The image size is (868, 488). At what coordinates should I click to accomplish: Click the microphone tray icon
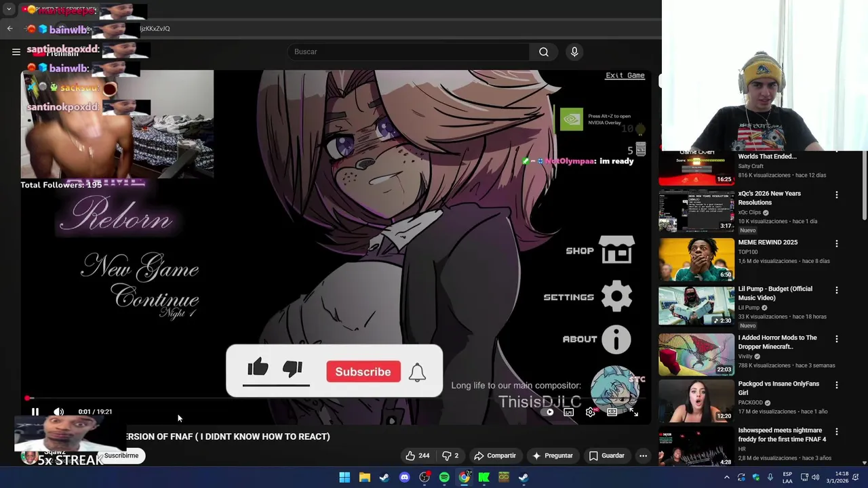pos(771,477)
